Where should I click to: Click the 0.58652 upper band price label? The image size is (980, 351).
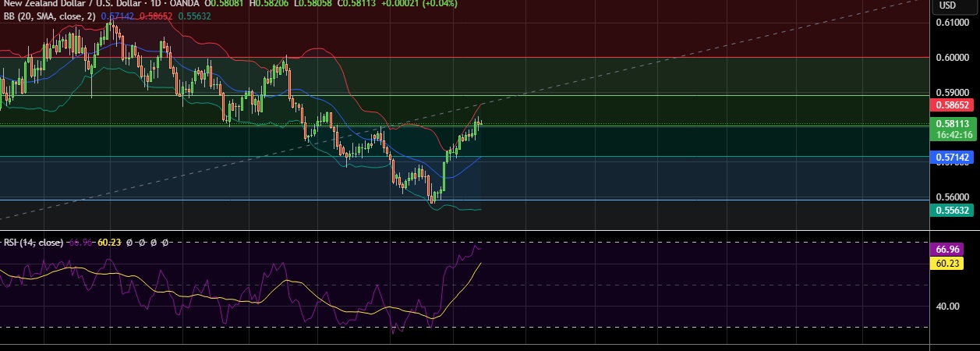[x=953, y=104]
